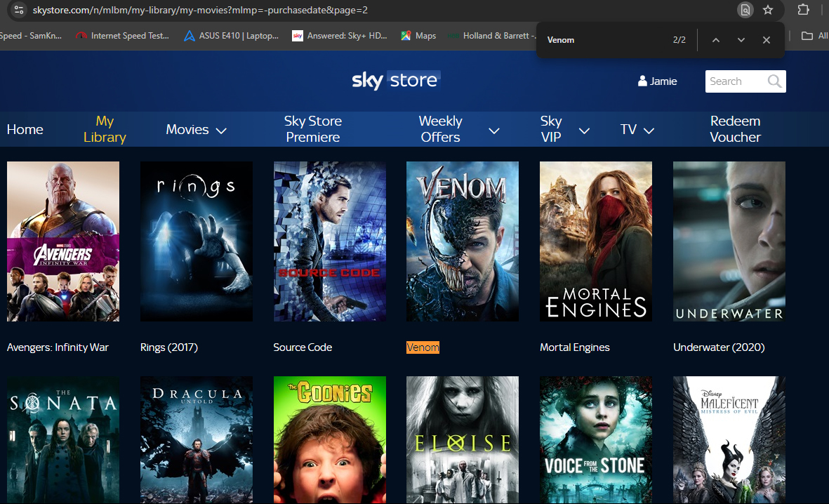The height and width of the screenshot is (504, 829).
Task: Go to previous find result for Venom
Action: point(716,40)
